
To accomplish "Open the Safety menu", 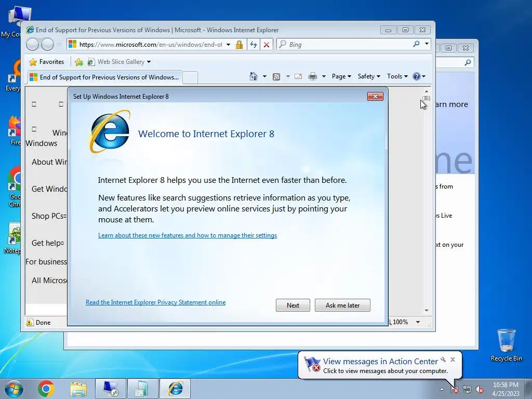I will point(369,76).
